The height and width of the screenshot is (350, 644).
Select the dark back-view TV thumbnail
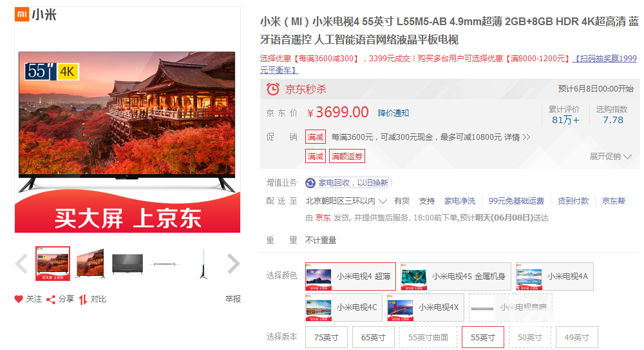click(x=128, y=264)
